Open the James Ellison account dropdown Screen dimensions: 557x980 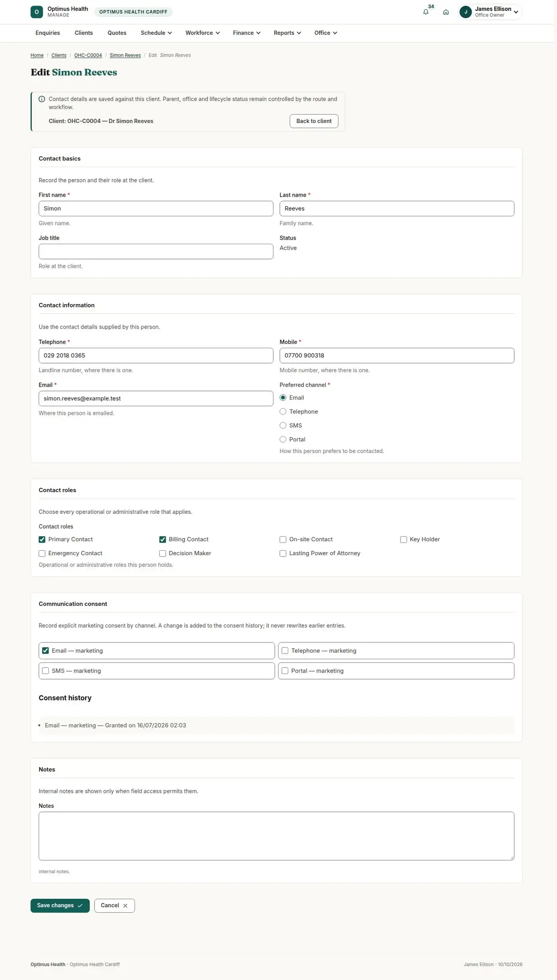click(x=490, y=12)
